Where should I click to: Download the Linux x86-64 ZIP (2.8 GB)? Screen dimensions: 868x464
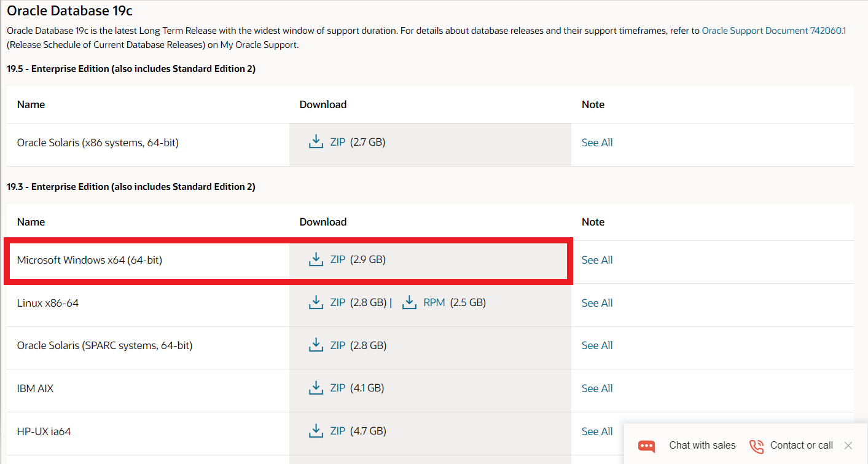pyautogui.click(x=338, y=302)
